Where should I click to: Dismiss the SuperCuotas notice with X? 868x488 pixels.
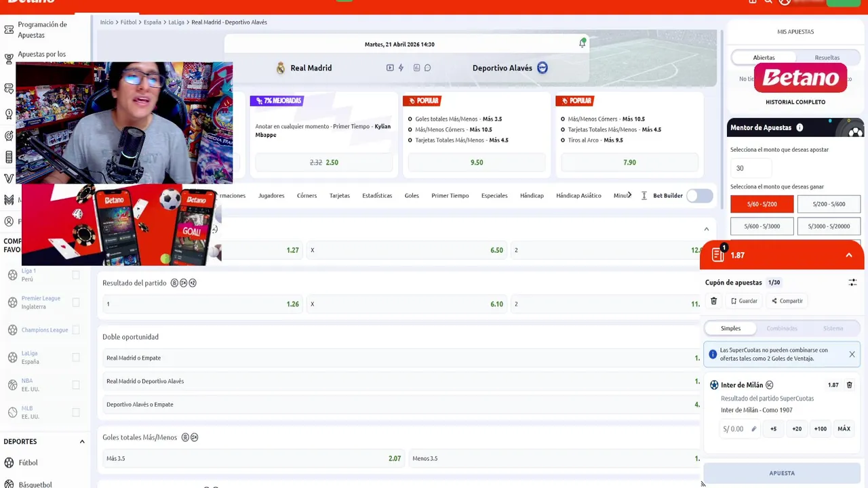[852, 354]
